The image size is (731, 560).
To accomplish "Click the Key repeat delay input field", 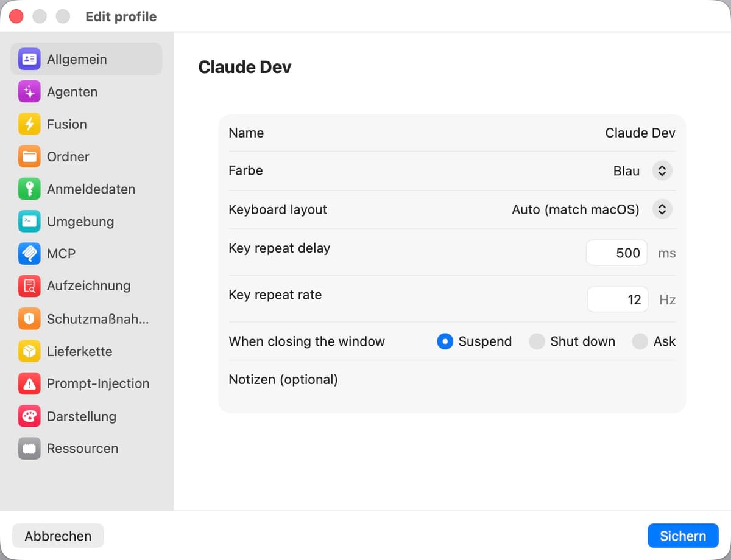I will [x=616, y=253].
